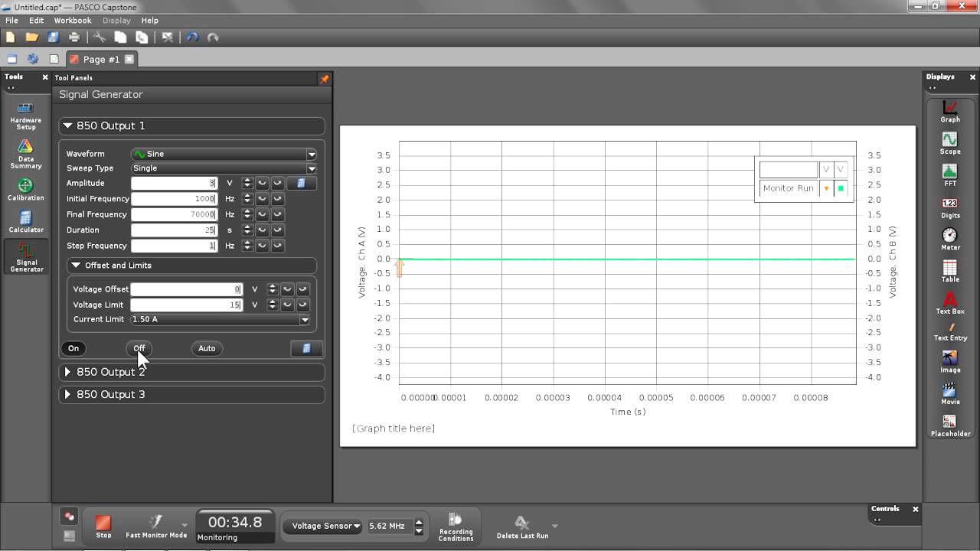
Task: Open the File menu
Action: (11, 21)
